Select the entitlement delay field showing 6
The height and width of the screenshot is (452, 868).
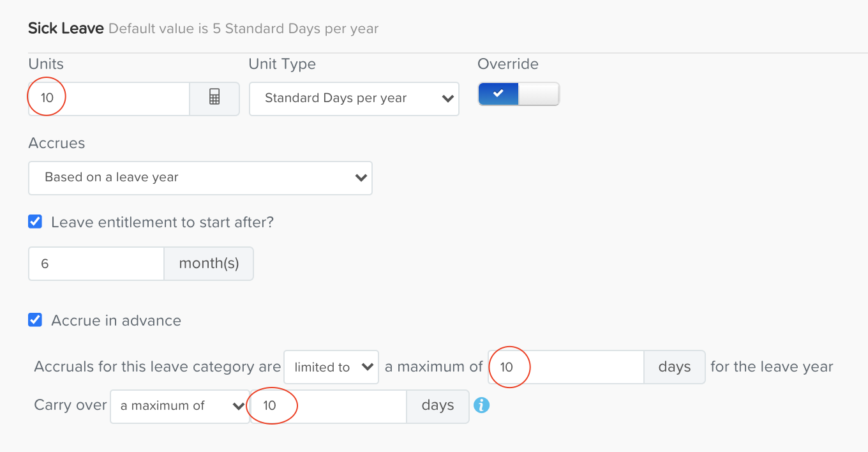click(x=96, y=264)
